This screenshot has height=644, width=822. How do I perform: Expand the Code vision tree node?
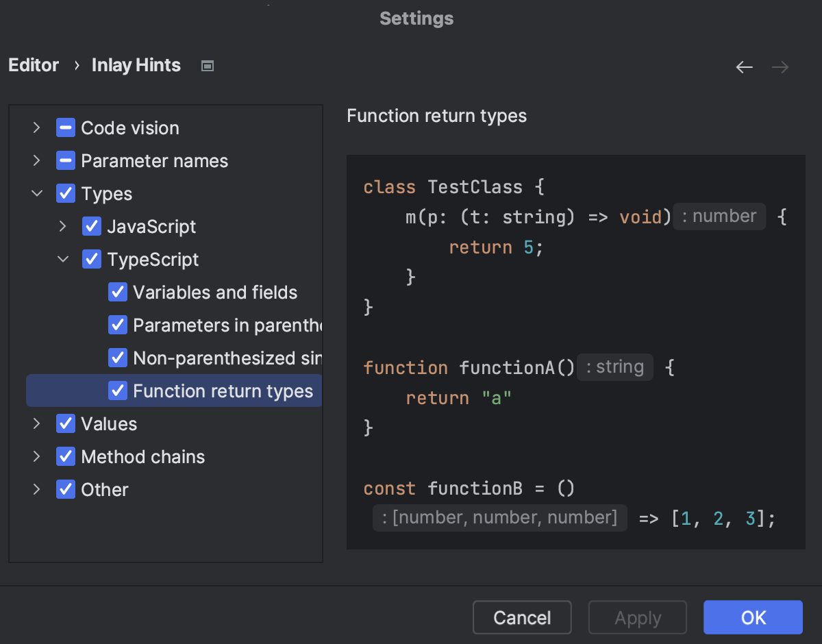(36, 127)
